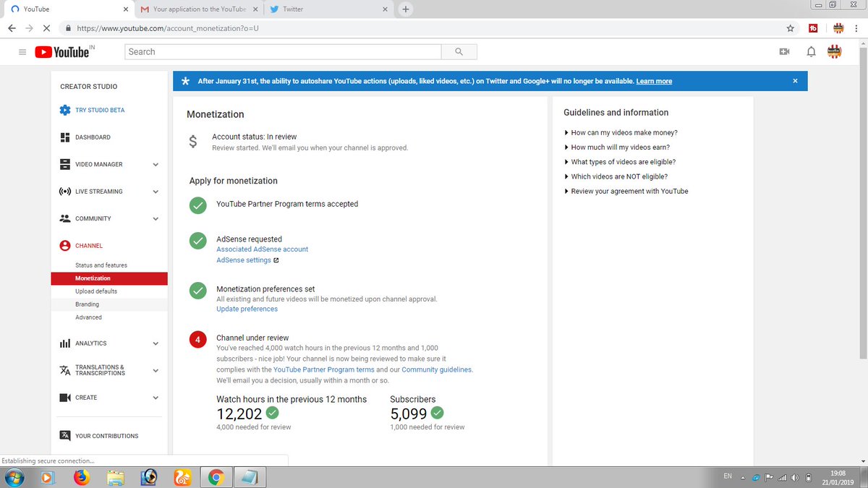The image size is (868, 488).
Task: Select Status and features
Action: (101, 265)
